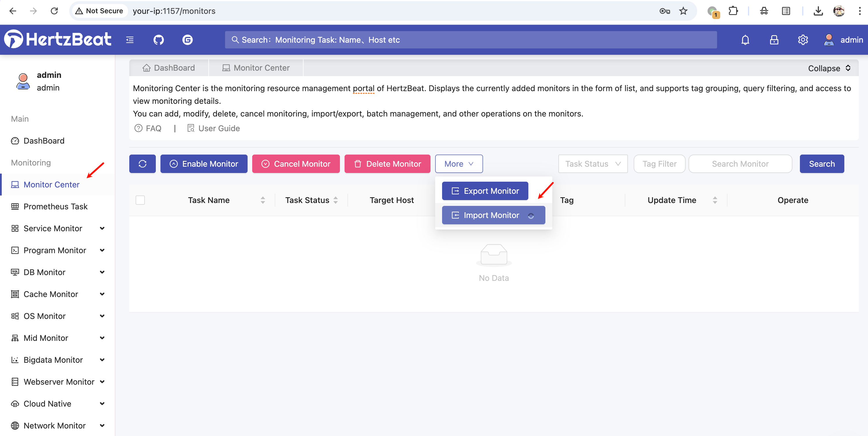Select Export Monitor from the More menu
The image size is (868, 436).
pos(485,191)
